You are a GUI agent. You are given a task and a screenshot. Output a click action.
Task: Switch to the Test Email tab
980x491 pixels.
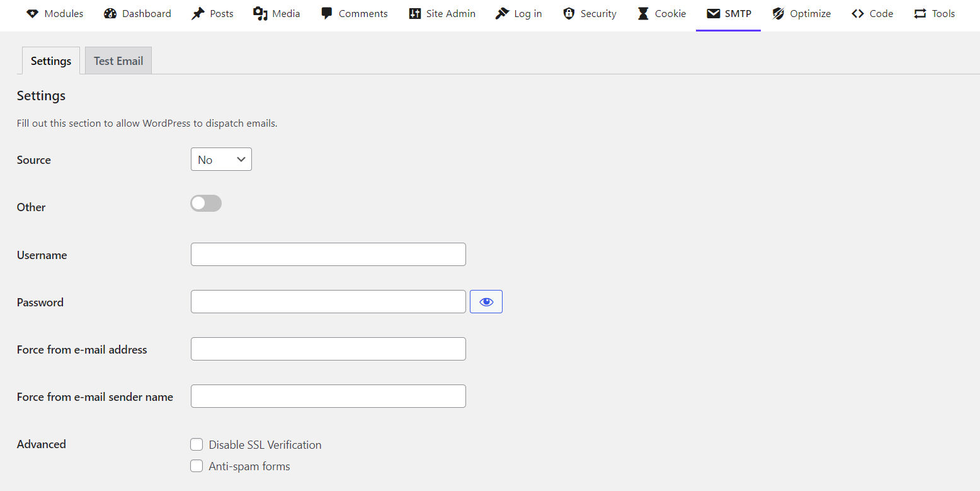tap(118, 61)
